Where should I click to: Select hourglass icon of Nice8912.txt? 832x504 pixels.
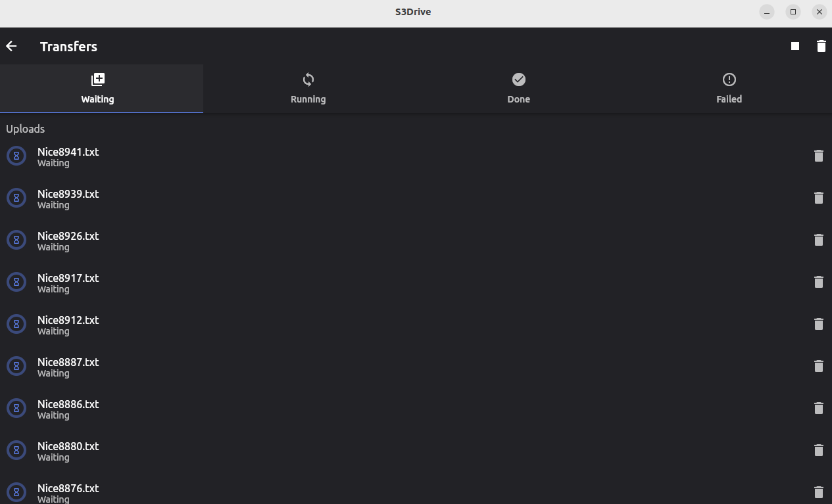pyautogui.click(x=16, y=324)
